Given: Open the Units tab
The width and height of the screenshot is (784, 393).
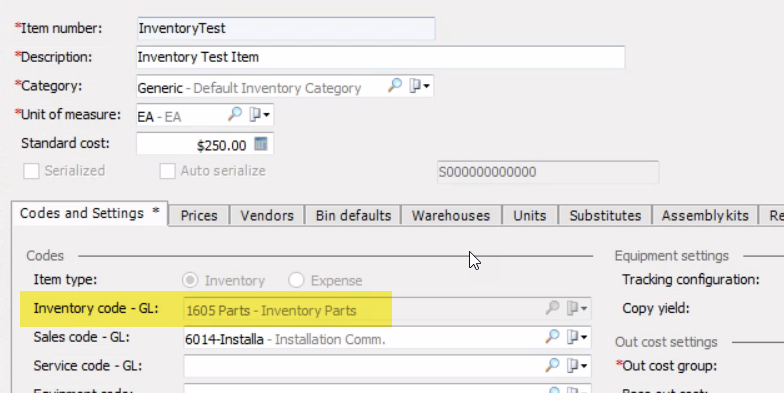Looking at the screenshot, I should point(530,216).
